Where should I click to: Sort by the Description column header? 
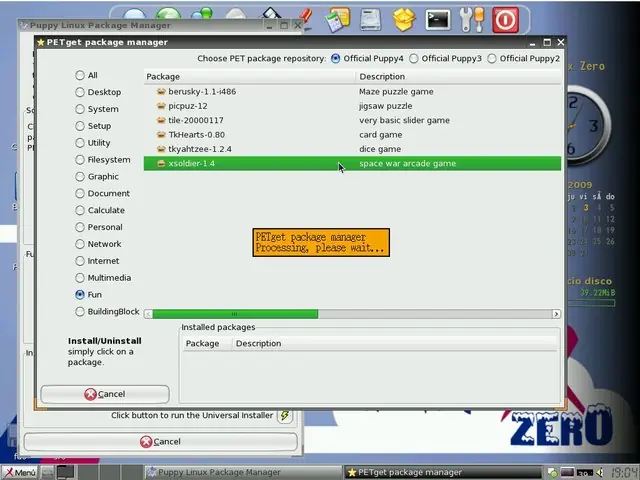point(458,77)
